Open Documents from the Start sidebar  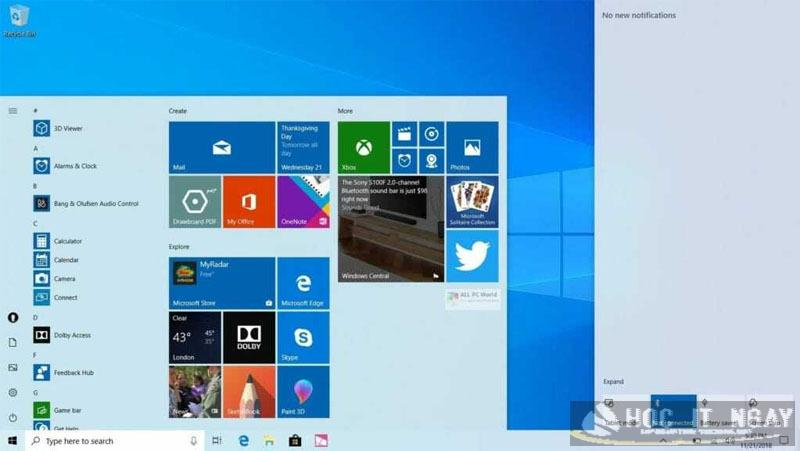pos(13,342)
